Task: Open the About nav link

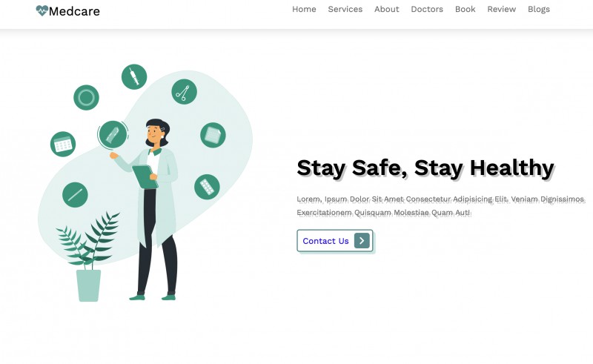Action: click(386, 9)
